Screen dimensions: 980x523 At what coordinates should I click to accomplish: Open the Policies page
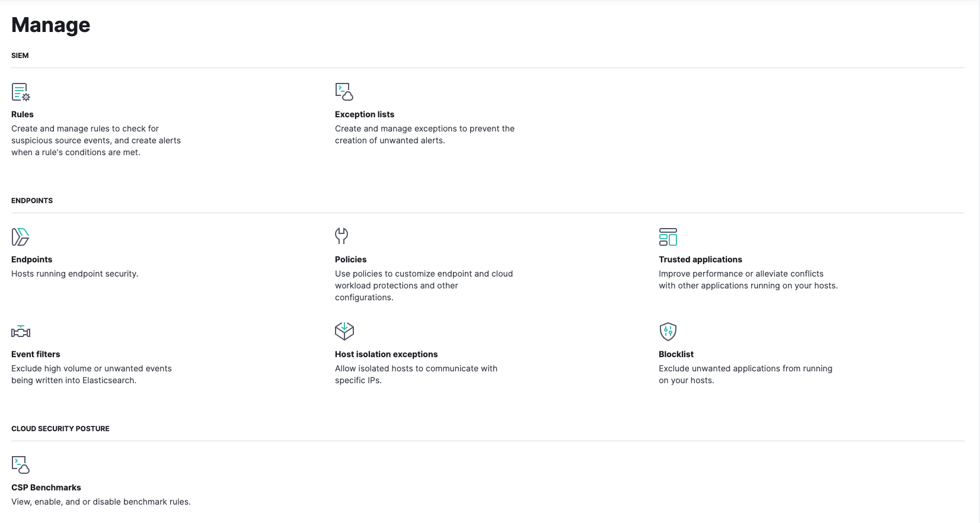[350, 259]
